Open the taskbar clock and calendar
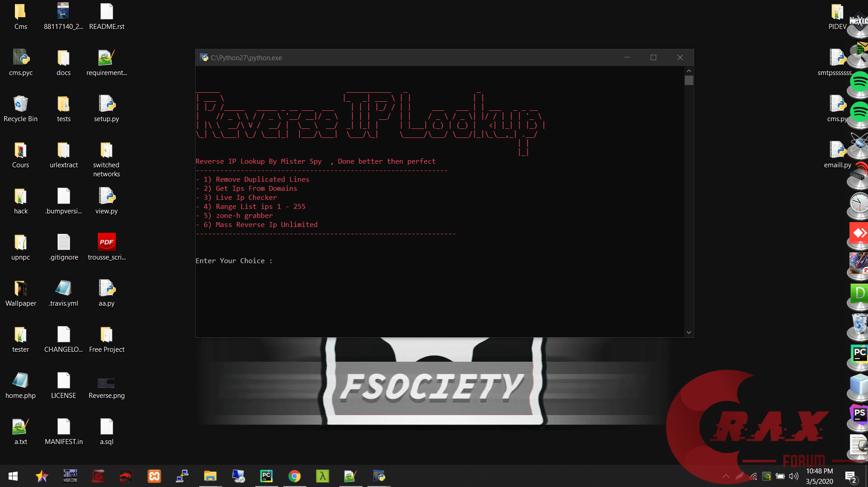Image resolution: width=868 pixels, height=487 pixels. tap(819, 476)
